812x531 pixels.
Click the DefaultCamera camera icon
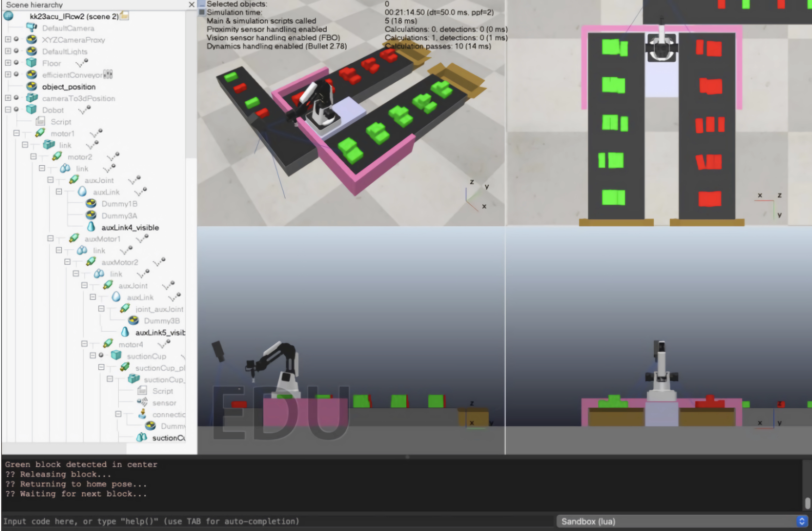pos(32,28)
